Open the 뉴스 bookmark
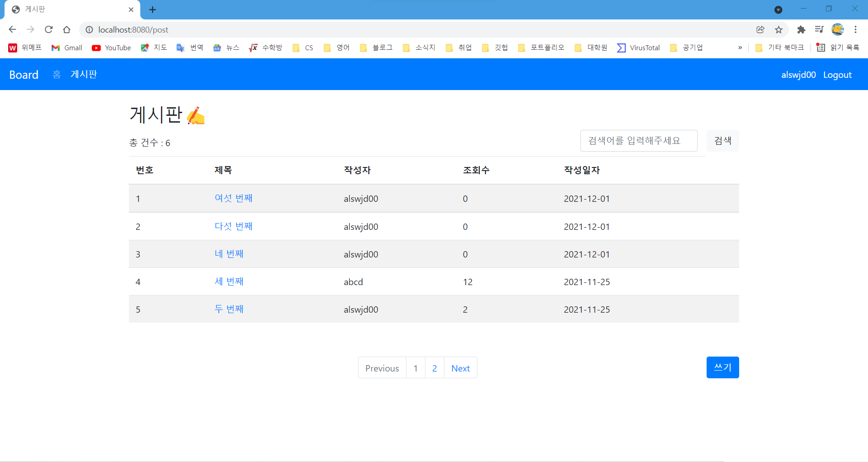Image resolution: width=868 pixels, height=462 pixels. (226, 48)
